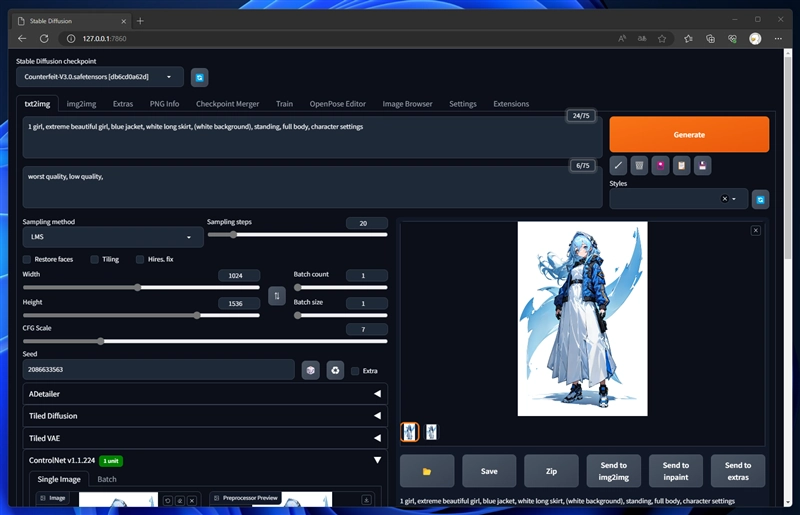Expand the Tiled Diffusion section
This screenshot has height=515, width=800.
click(205, 416)
